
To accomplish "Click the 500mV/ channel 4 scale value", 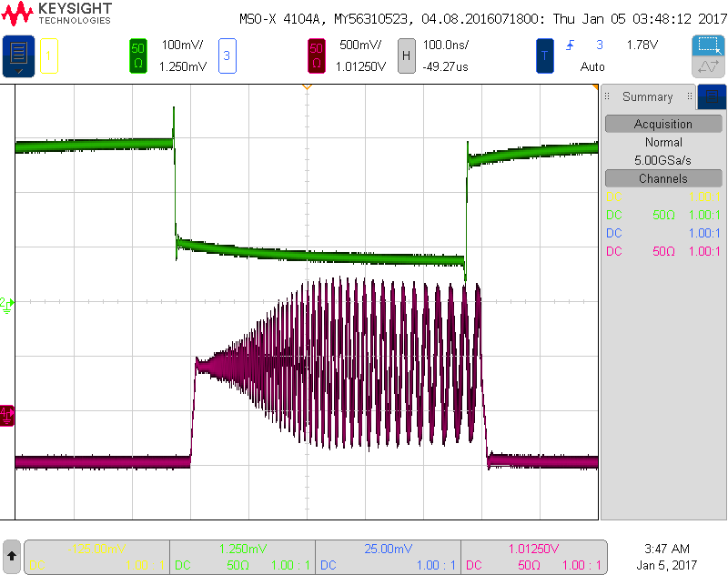I will coord(360,45).
